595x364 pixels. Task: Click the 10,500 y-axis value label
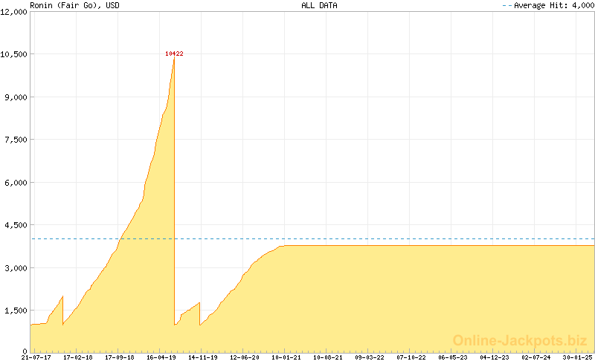(x=15, y=54)
